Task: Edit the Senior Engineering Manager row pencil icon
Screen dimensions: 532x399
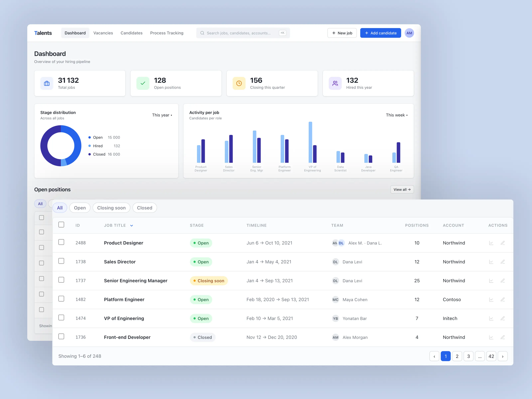Action: (503, 281)
